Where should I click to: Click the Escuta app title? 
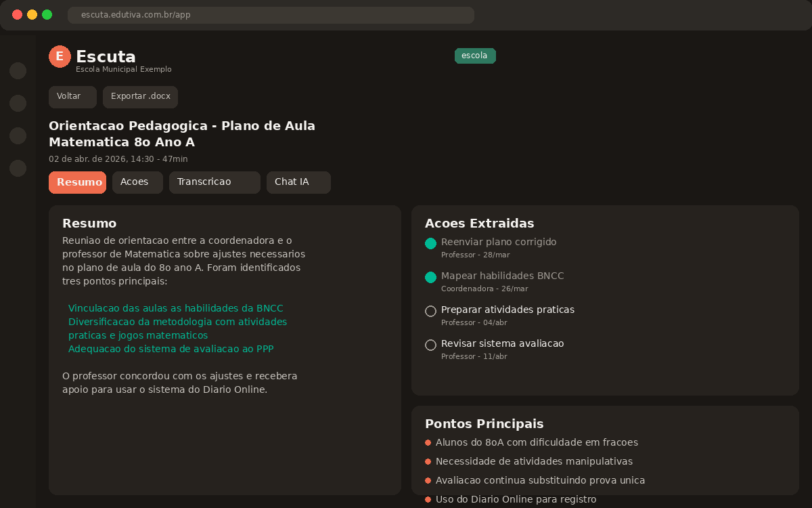click(x=106, y=57)
